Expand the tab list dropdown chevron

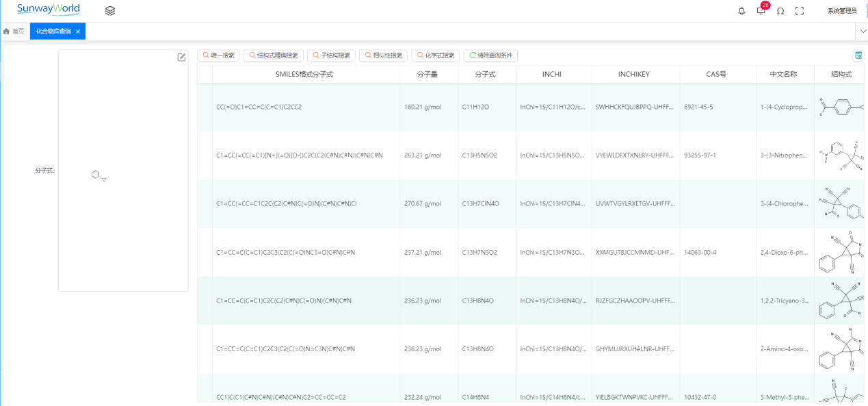(861, 31)
